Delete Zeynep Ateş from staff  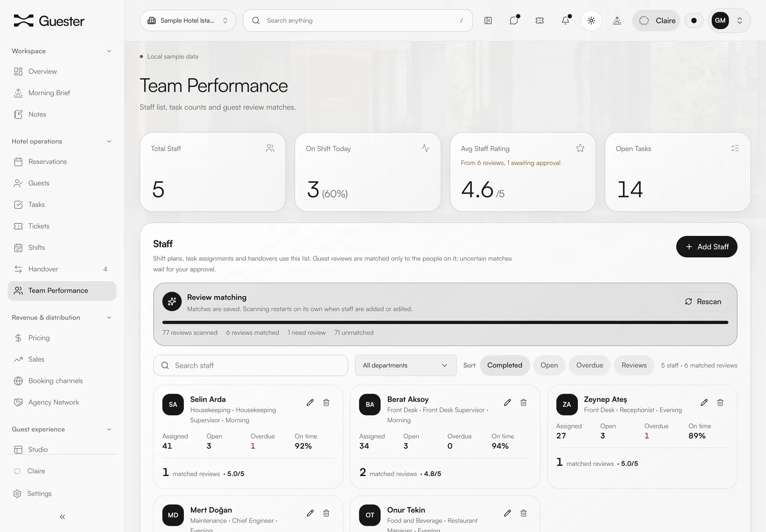(x=720, y=402)
